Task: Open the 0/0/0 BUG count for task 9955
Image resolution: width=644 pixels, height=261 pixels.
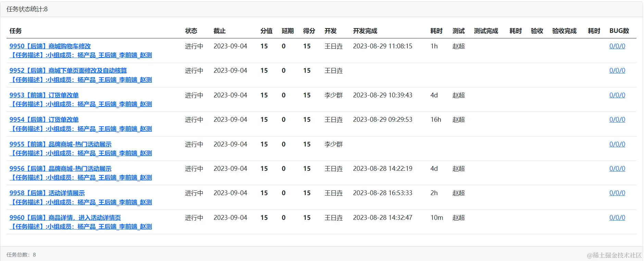Action: click(x=617, y=144)
